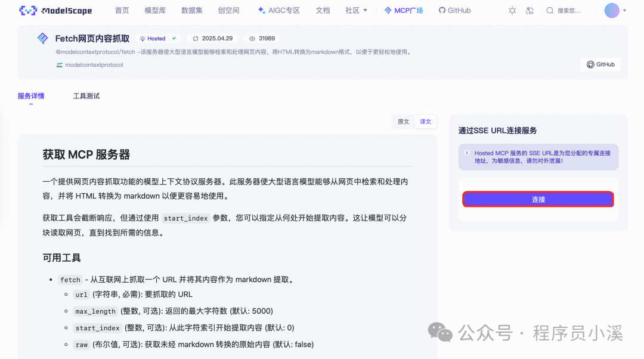Expand the avatar dropdown arrow

(624, 11)
